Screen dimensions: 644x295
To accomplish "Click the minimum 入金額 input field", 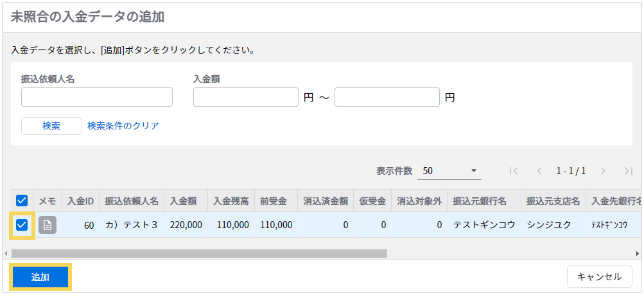I will coord(245,97).
